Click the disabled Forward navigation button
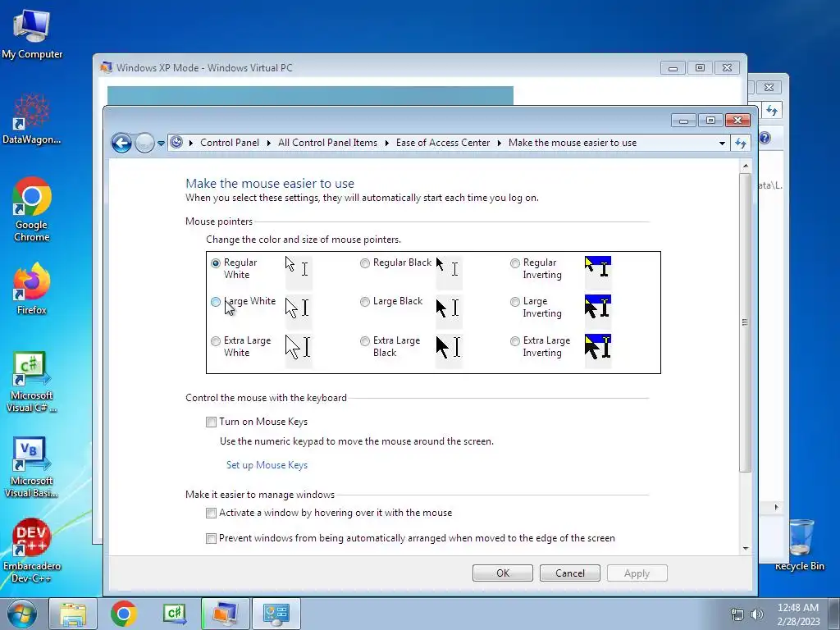The image size is (840, 630). pos(144,143)
